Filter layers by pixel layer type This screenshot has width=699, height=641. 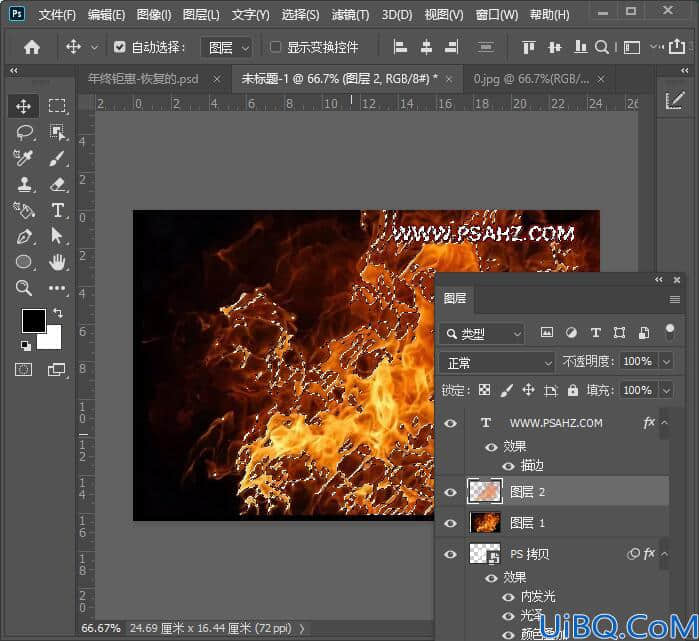pyautogui.click(x=547, y=333)
